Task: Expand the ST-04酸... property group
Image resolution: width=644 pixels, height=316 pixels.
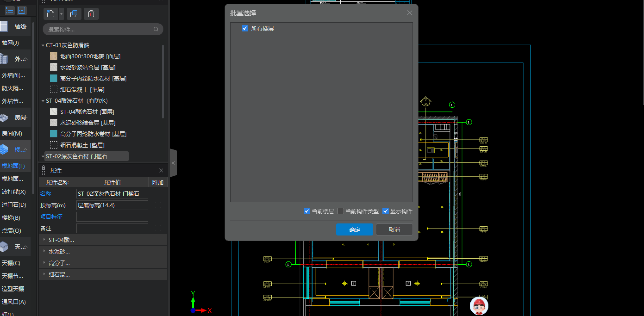Action: click(x=44, y=240)
